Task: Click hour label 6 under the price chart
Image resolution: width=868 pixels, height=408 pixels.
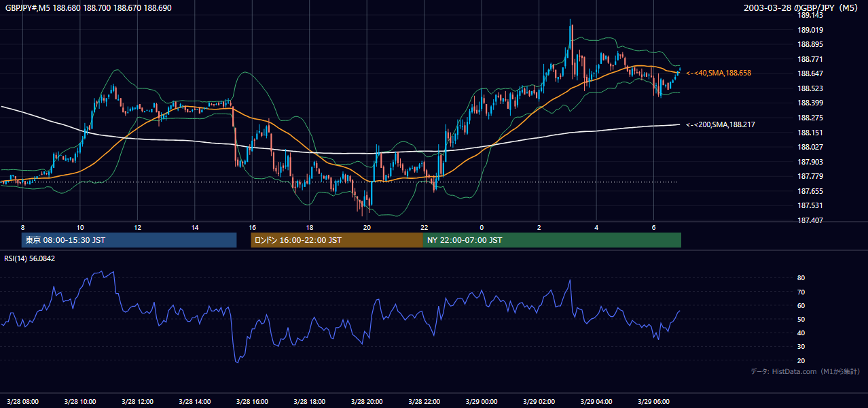Action: click(653, 227)
